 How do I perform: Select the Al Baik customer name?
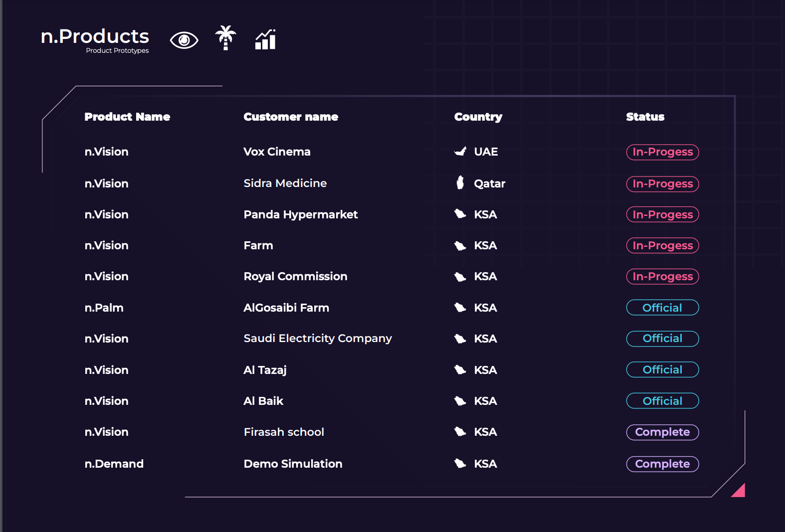263,401
